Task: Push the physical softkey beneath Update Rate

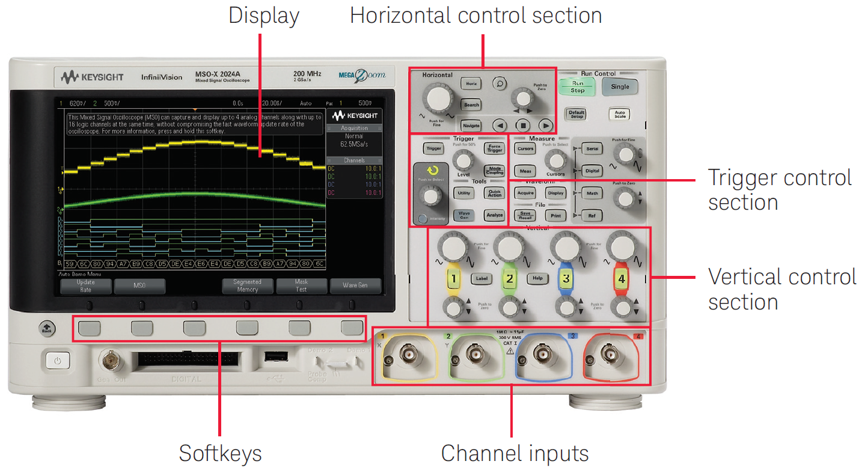Action: tap(89, 328)
